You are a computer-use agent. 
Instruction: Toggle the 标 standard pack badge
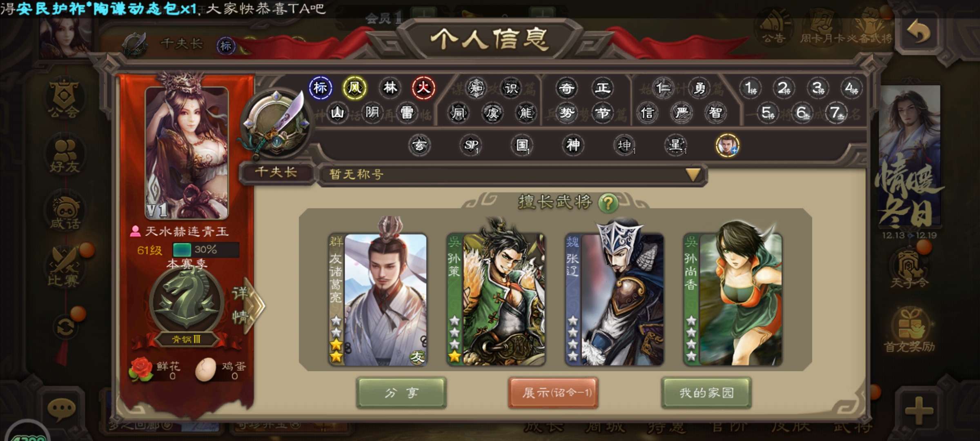[321, 88]
